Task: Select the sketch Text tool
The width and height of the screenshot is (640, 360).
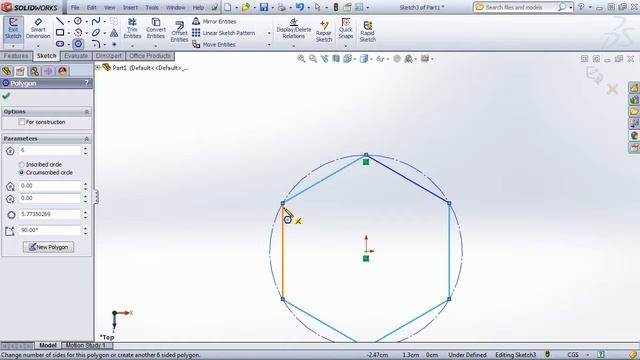Action: [114, 32]
